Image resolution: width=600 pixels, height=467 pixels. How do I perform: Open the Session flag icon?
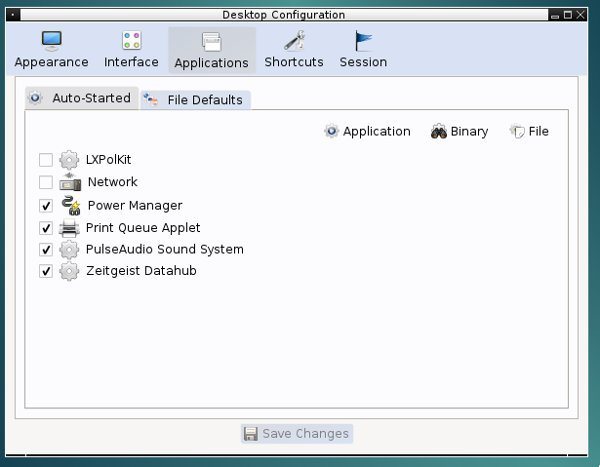pos(363,41)
